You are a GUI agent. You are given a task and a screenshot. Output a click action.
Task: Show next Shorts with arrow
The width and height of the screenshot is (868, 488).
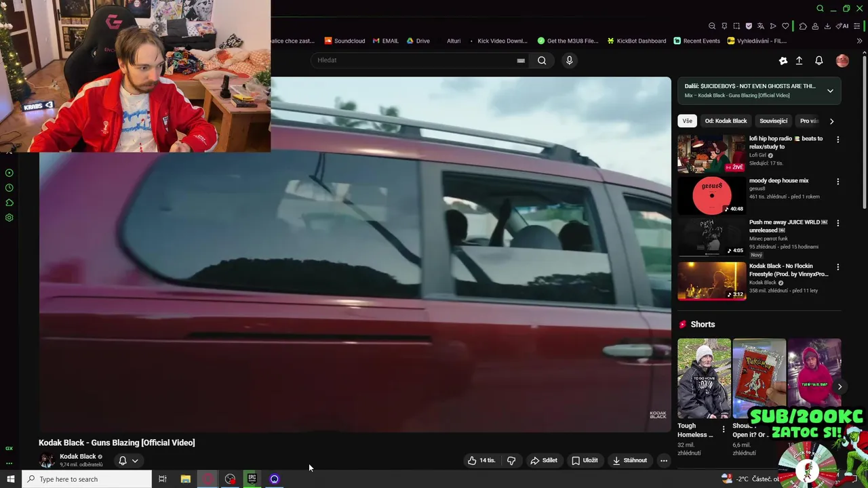(840, 386)
